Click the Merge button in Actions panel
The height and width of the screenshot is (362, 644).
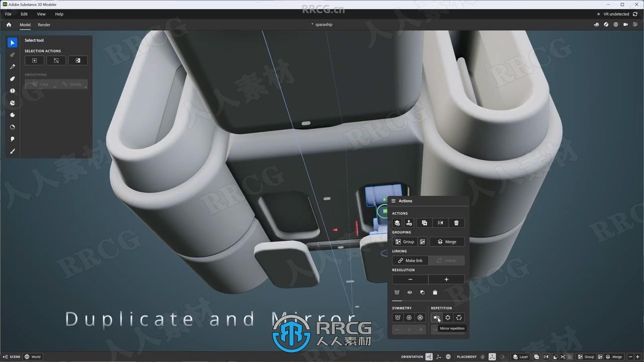pyautogui.click(x=447, y=242)
